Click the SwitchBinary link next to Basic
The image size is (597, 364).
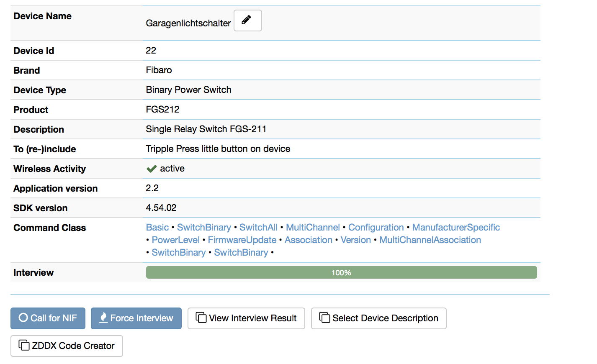[x=204, y=228]
